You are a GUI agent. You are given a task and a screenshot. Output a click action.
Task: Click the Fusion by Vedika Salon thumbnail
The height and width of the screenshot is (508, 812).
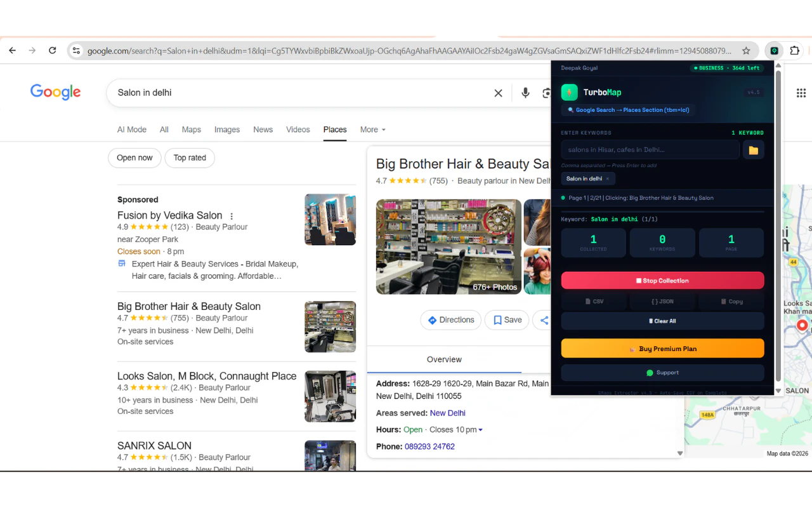click(330, 220)
